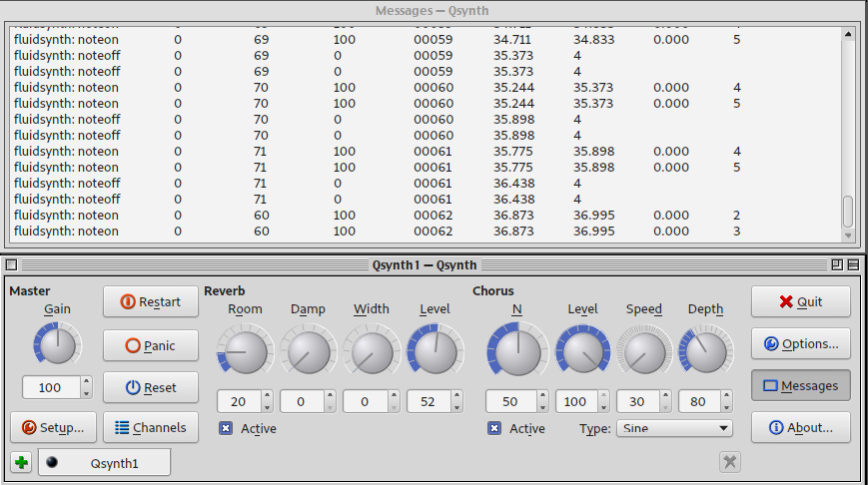Select the Qsynth1 engine tab
This screenshot has width=868, height=485.
[105, 463]
